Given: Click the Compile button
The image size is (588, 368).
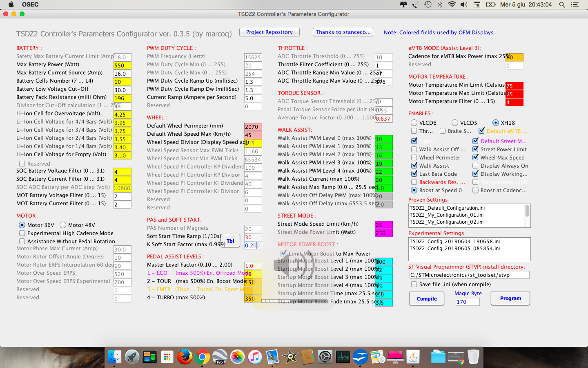Looking at the screenshot, I should coord(427,298).
